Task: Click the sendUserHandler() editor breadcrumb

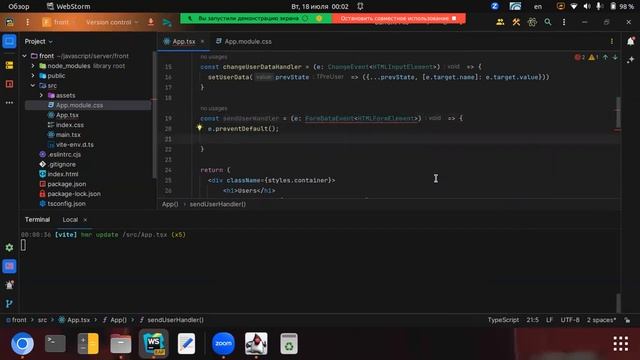Action: tap(218, 204)
